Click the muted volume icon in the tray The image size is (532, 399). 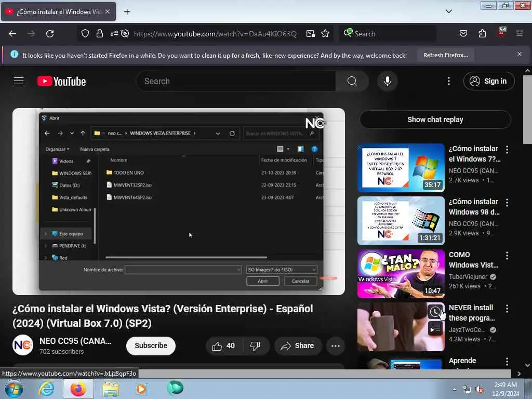(x=480, y=390)
